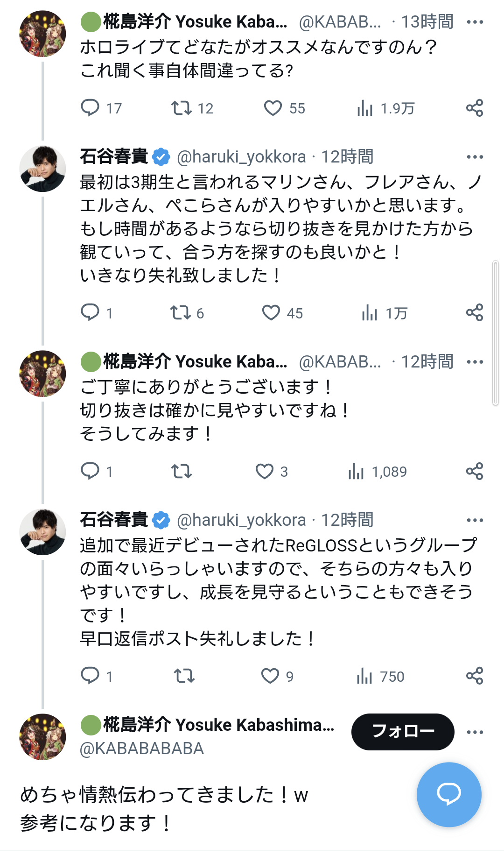504x855 pixels.
Task: Open more options for the 13時間 tweet
Action: tap(475, 22)
